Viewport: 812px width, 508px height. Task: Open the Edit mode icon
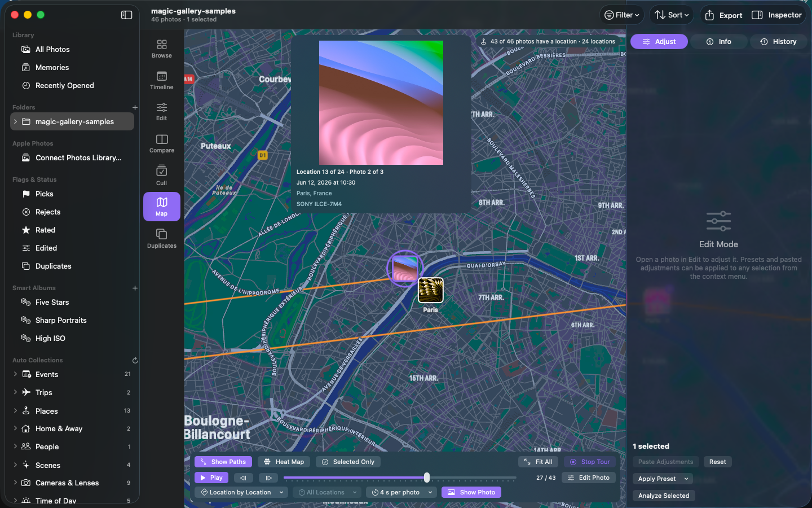pos(162,111)
